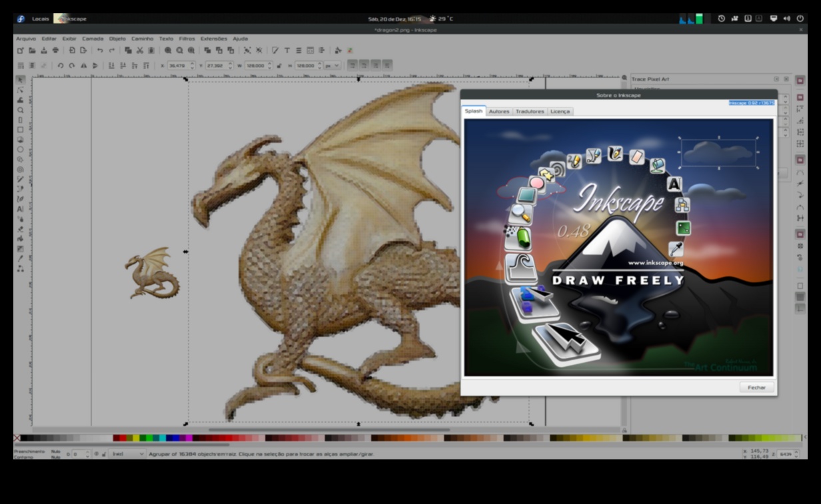
Task: Open the layer selector dropdown
Action: tap(127, 454)
